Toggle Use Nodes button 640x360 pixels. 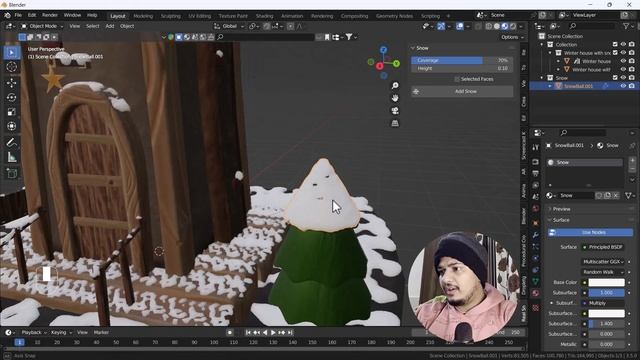click(590, 232)
